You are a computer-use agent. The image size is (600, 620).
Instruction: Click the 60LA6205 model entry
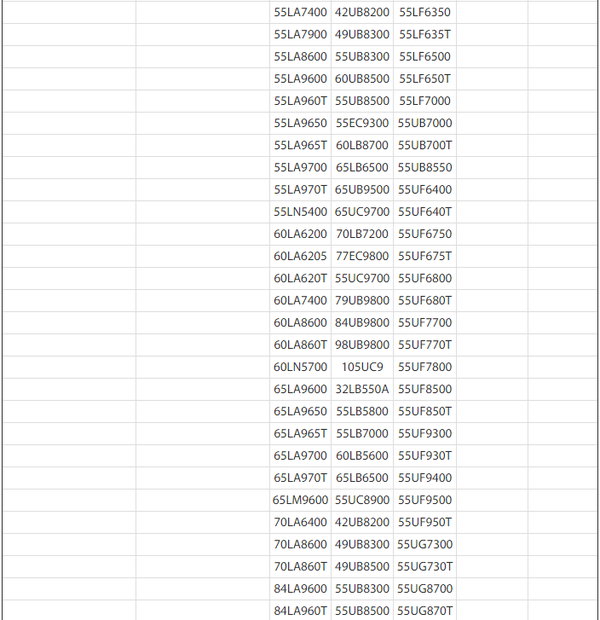[x=301, y=256]
